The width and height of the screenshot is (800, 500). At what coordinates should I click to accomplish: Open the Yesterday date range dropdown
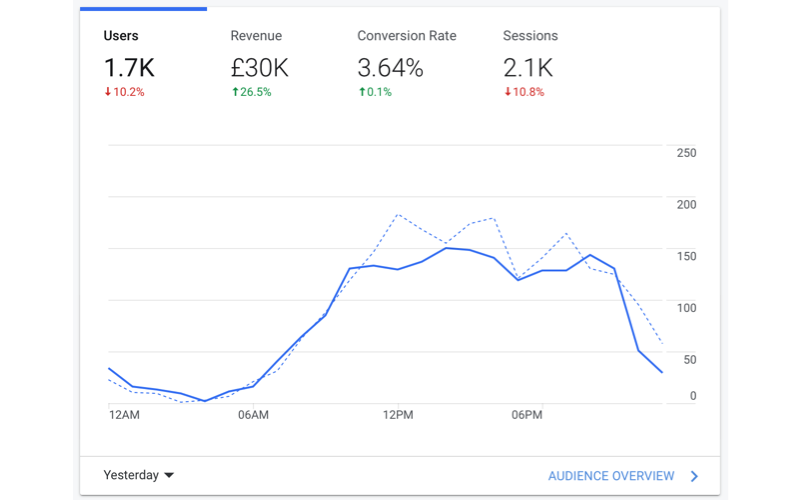click(x=131, y=476)
